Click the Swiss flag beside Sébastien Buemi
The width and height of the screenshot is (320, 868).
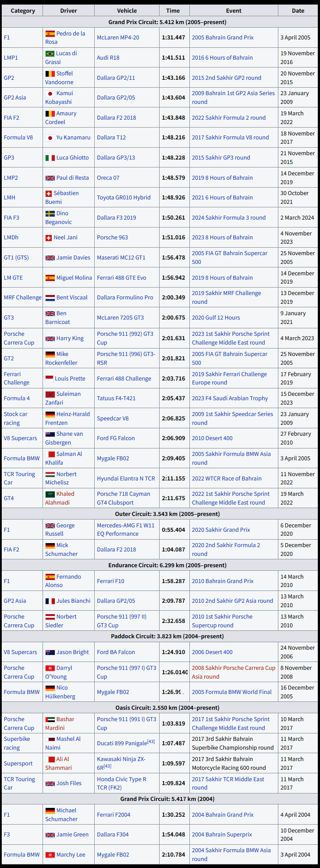coord(49,193)
